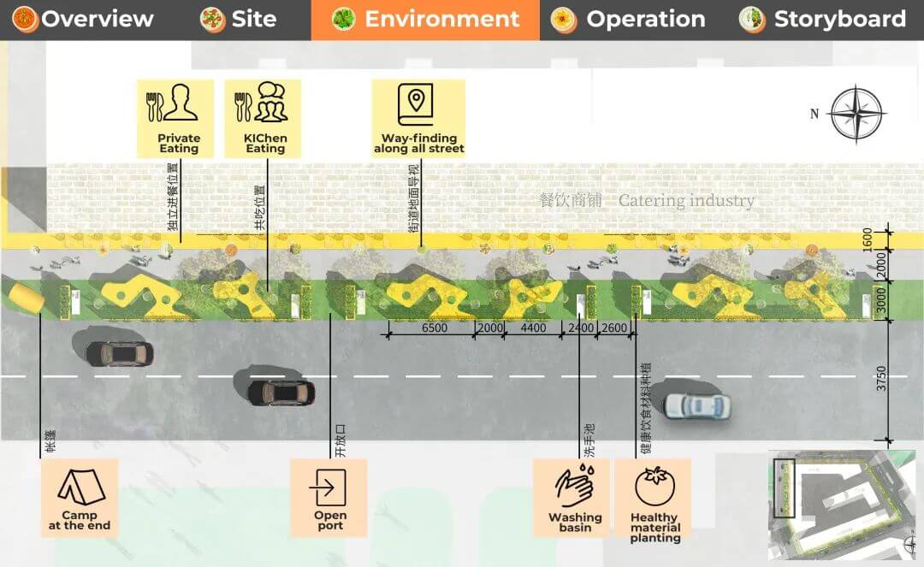Click the 独立进餐位置 vertical label

pos(173,197)
